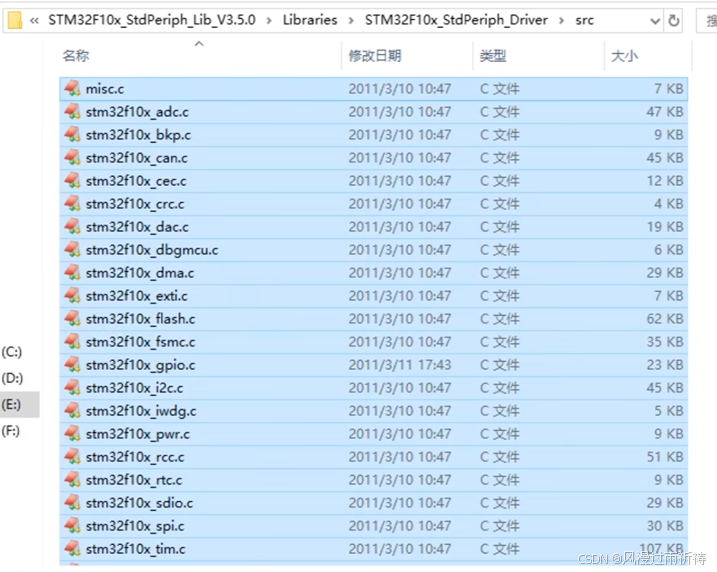Screen dimensions: 717x572
Task: Click the 4 KB size of crc.c
Action: [669, 203]
